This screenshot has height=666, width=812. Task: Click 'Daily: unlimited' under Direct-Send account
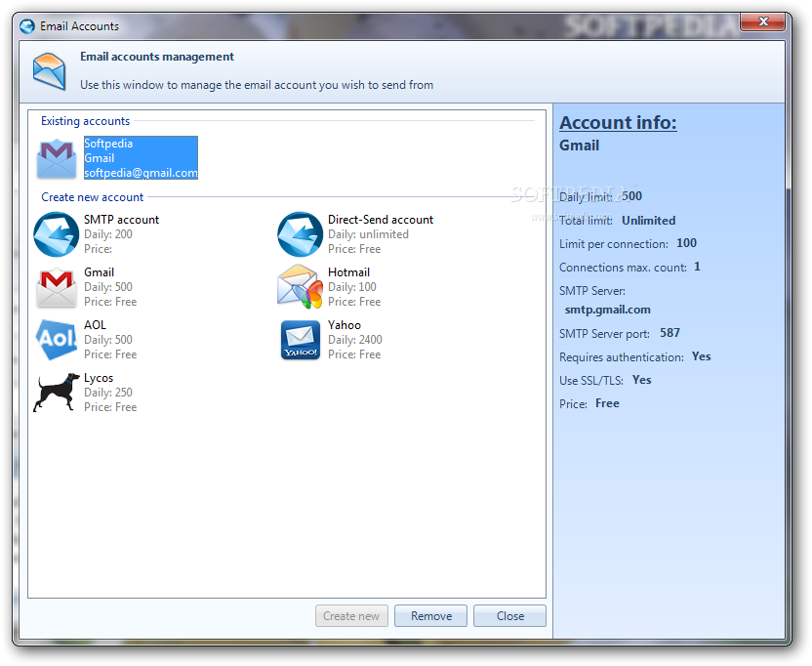pos(368,234)
